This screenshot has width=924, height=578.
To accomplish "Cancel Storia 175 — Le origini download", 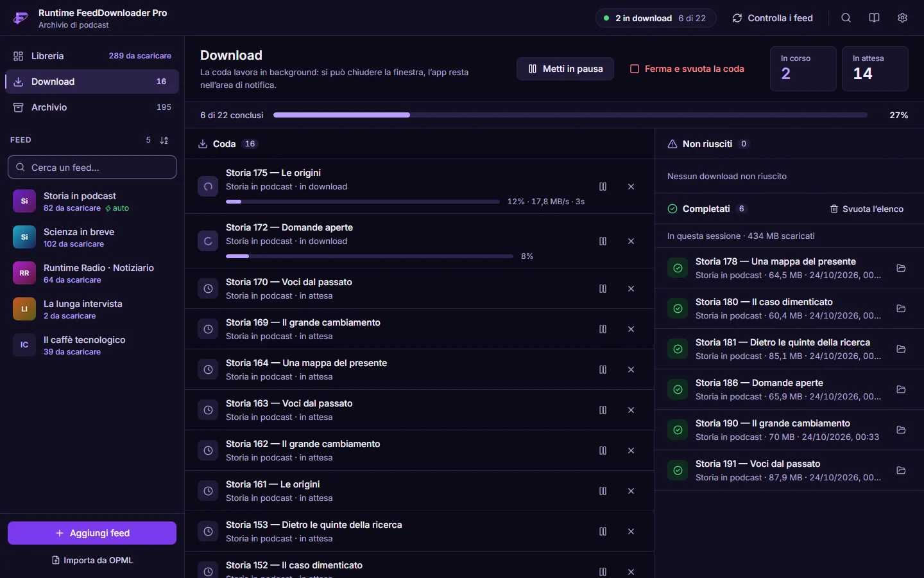I will tap(631, 186).
